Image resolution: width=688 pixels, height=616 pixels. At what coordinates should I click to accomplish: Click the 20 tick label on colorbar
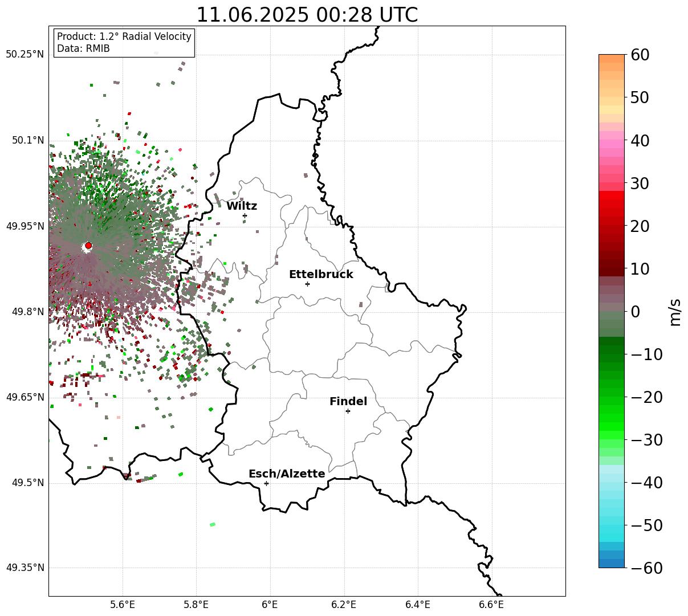point(641,226)
